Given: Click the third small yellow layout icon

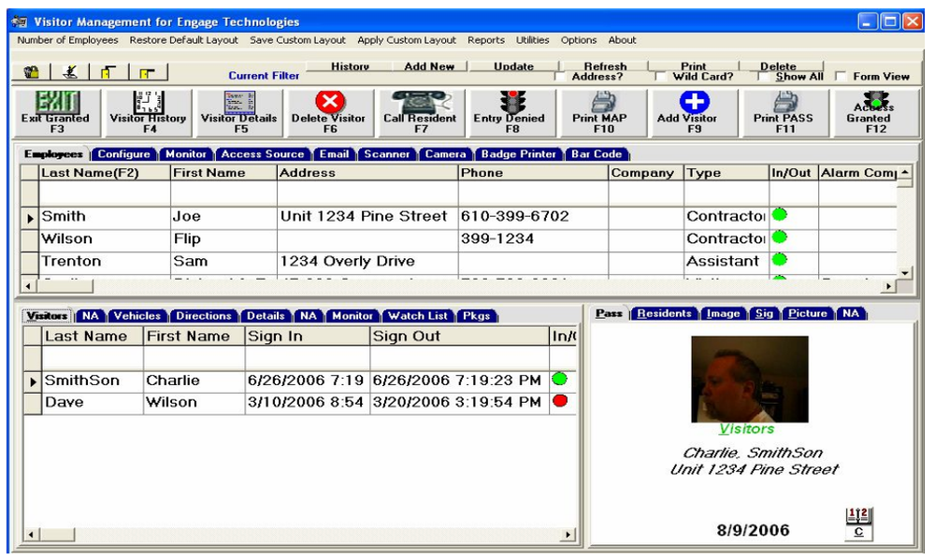Looking at the screenshot, I should [108, 73].
